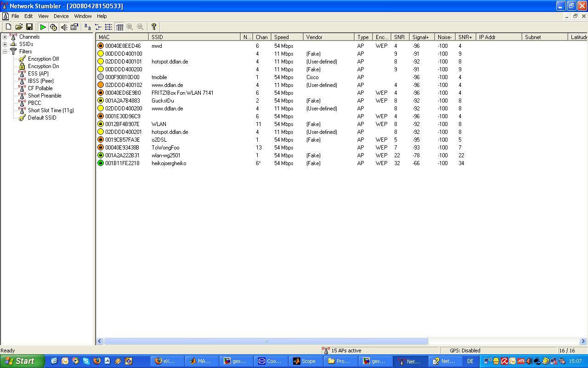Select the Default SSID filter

[x=42, y=118]
